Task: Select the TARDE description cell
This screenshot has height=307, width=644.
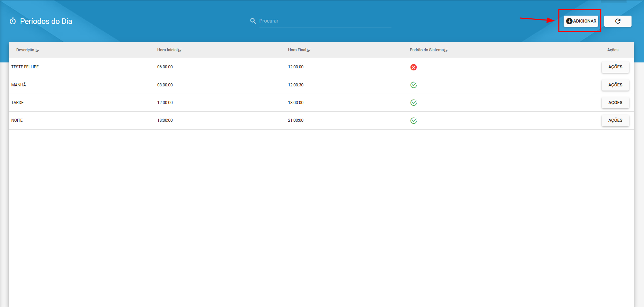Action: tap(17, 103)
